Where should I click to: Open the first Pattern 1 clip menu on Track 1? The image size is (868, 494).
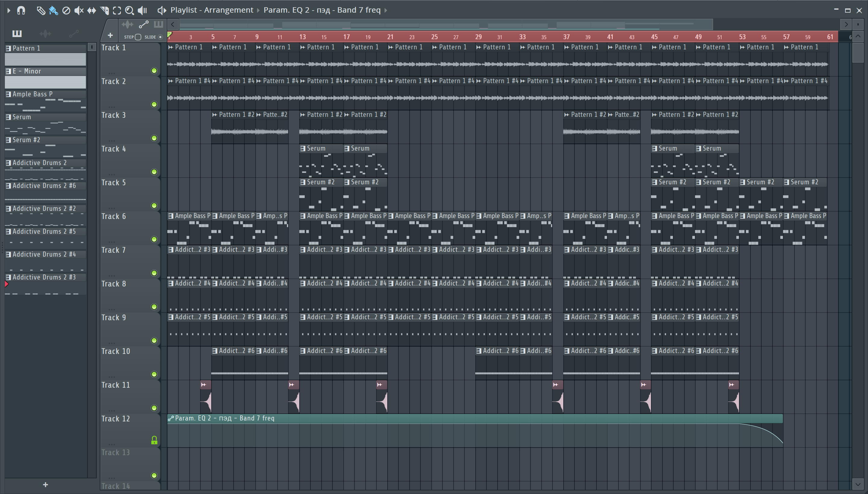click(171, 47)
